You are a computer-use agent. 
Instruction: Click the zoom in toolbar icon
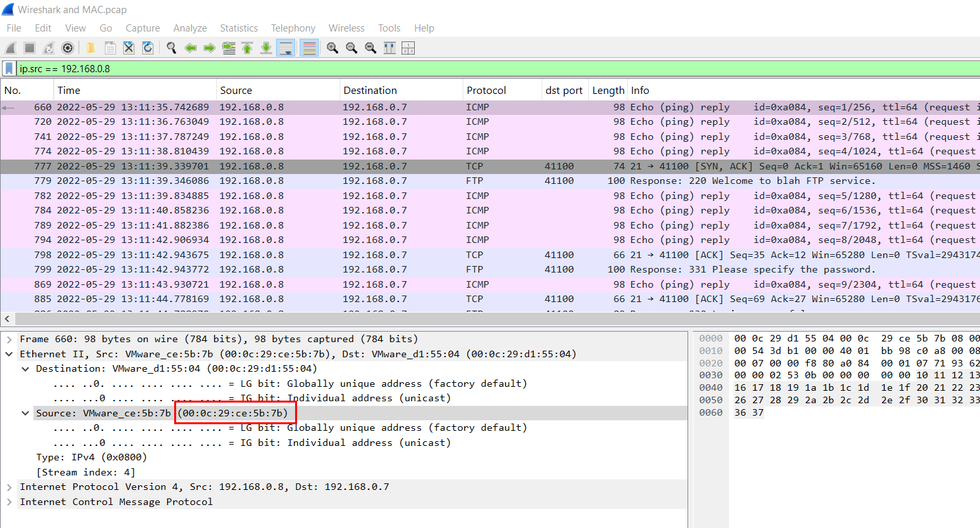click(x=333, y=48)
